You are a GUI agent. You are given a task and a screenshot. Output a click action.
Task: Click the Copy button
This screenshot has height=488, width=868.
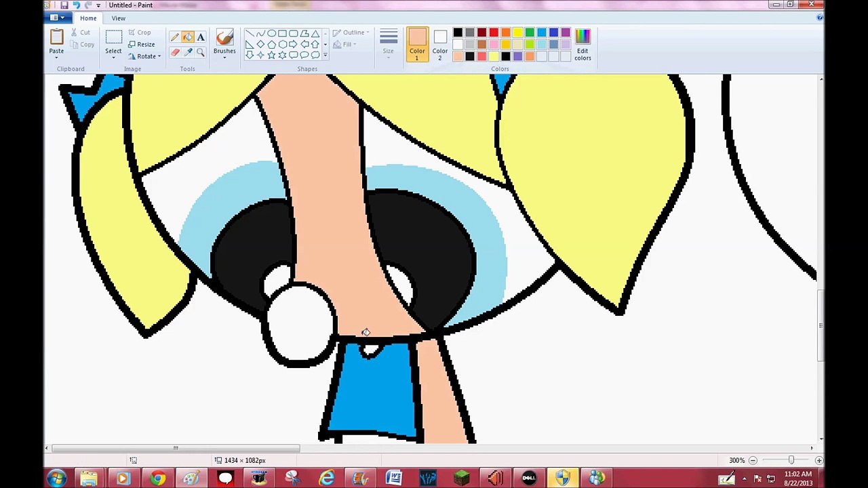[x=82, y=45]
